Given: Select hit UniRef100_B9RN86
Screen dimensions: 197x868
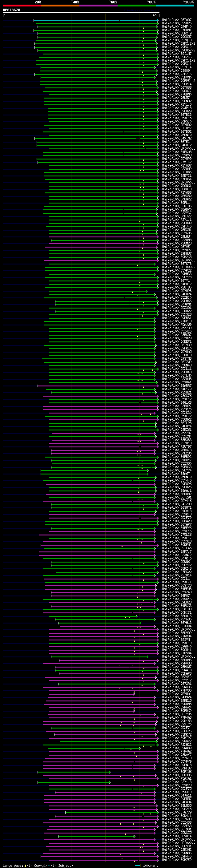Looking at the screenshot, I should click(176, 853).
